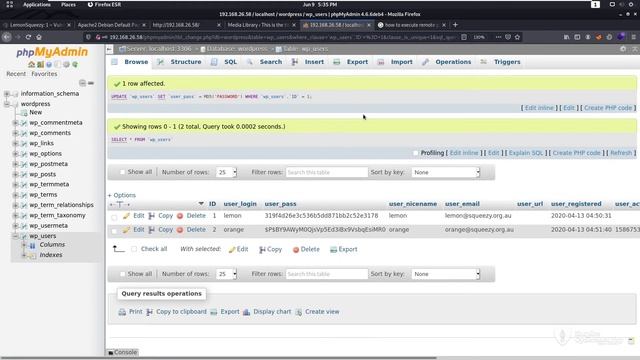This screenshot has width=640, height=360.
Task: Click Copy icon for lemon row
Action: pos(151,216)
